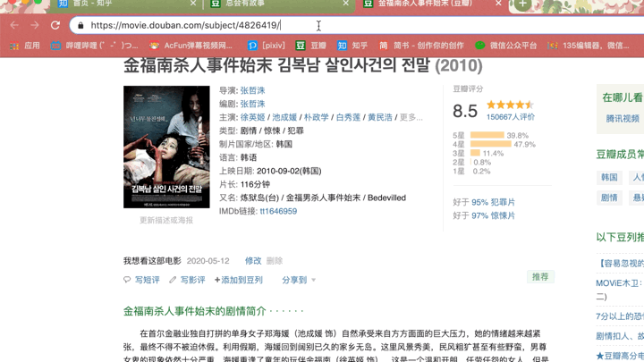Click the star rating icons
The height and width of the screenshot is (362, 644).
510,105
